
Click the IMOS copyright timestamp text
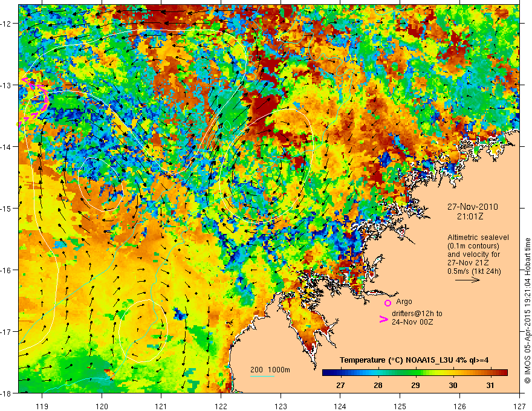527,311
